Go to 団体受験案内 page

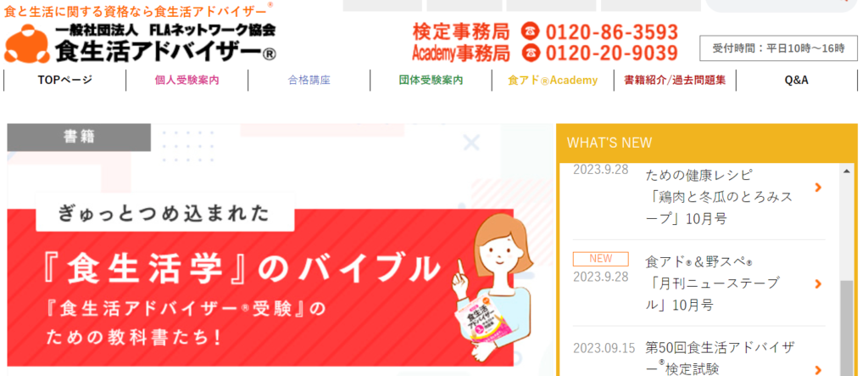tap(431, 80)
